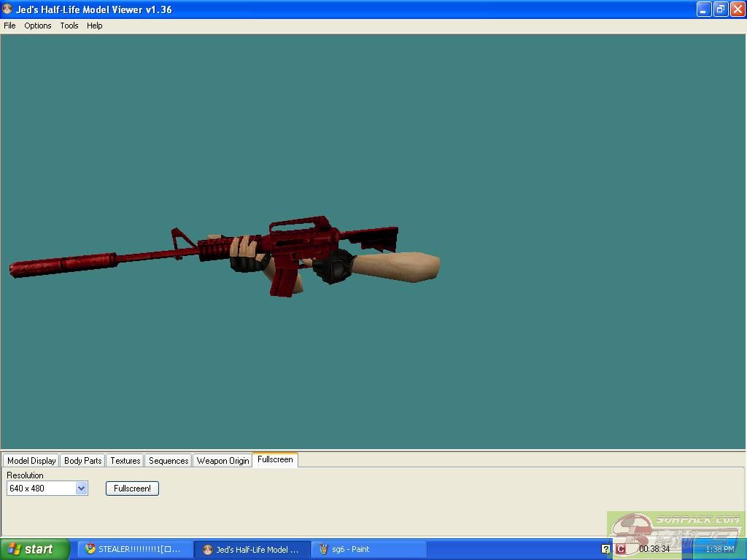Click the Fullscreen tab

(275, 459)
